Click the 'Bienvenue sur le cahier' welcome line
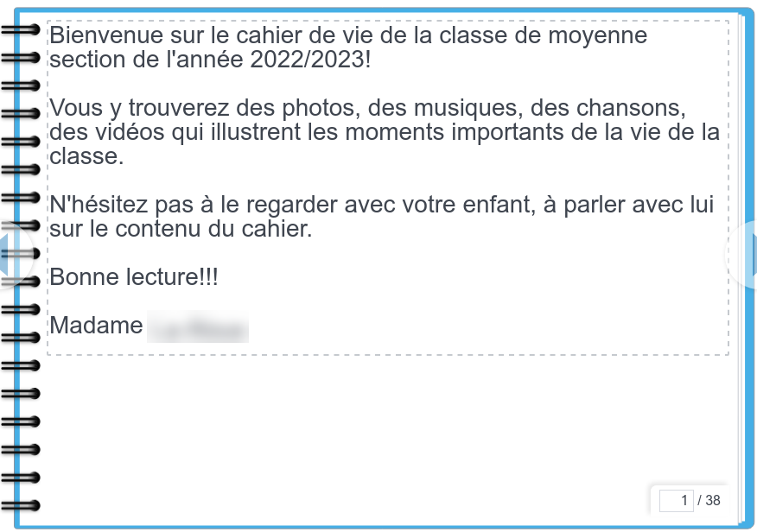Viewport: 757px width, 532px height. (348, 37)
